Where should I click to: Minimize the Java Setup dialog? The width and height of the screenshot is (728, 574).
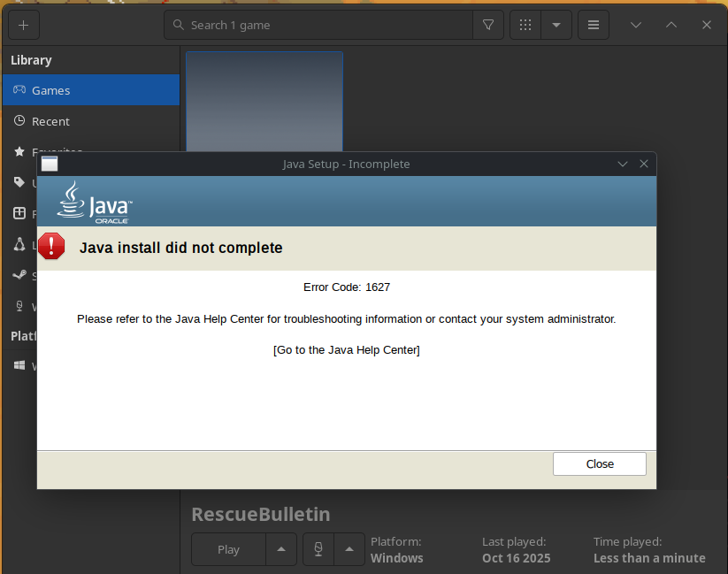tap(623, 164)
